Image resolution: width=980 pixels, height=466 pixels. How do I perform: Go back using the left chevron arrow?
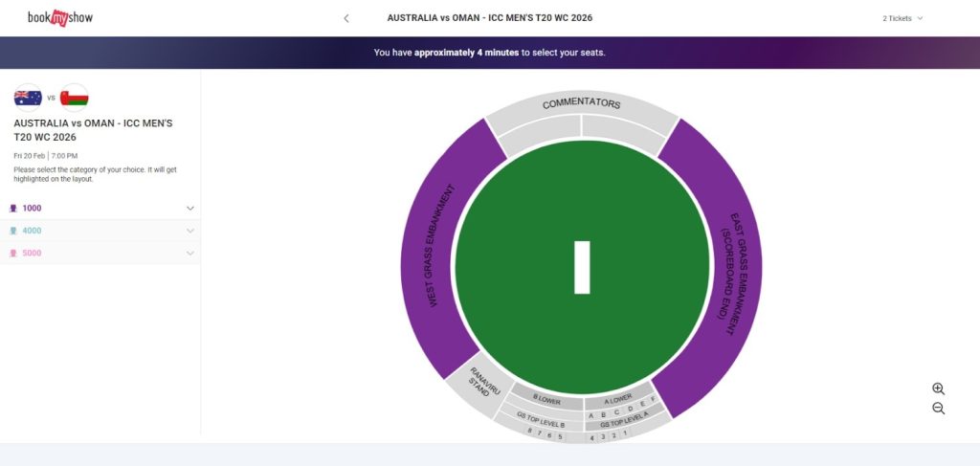(346, 19)
